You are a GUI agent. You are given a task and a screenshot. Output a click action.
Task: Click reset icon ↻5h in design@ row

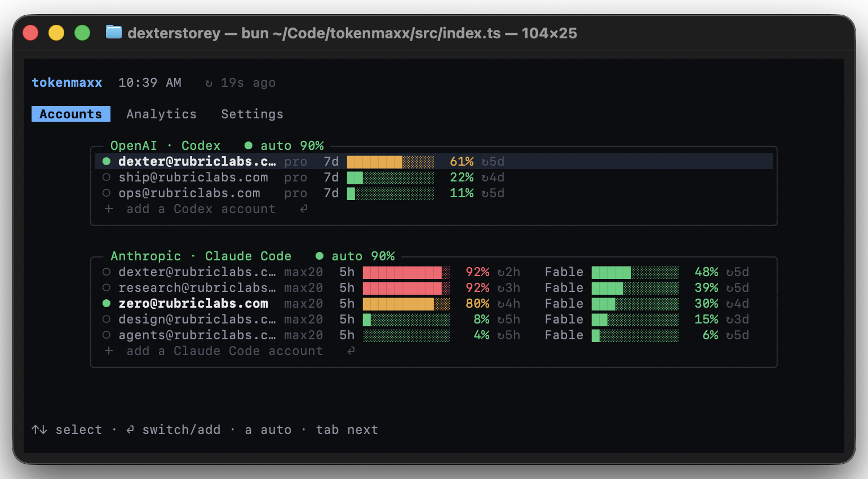(501, 320)
